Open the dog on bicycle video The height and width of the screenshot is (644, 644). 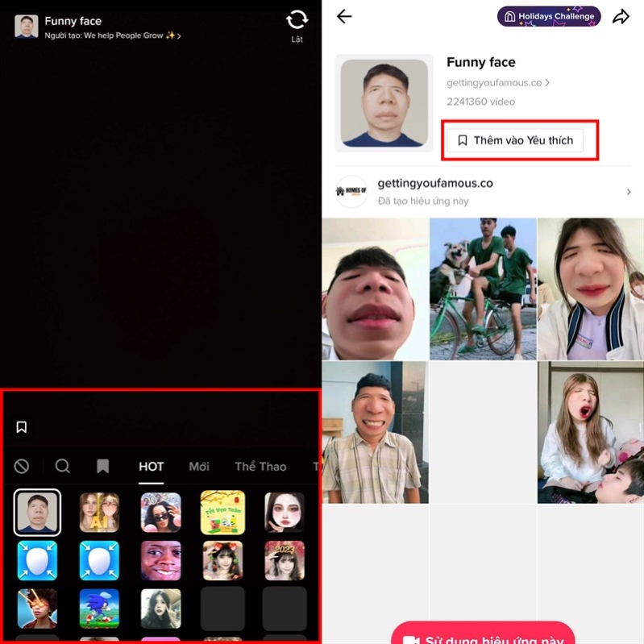(482, 289)
